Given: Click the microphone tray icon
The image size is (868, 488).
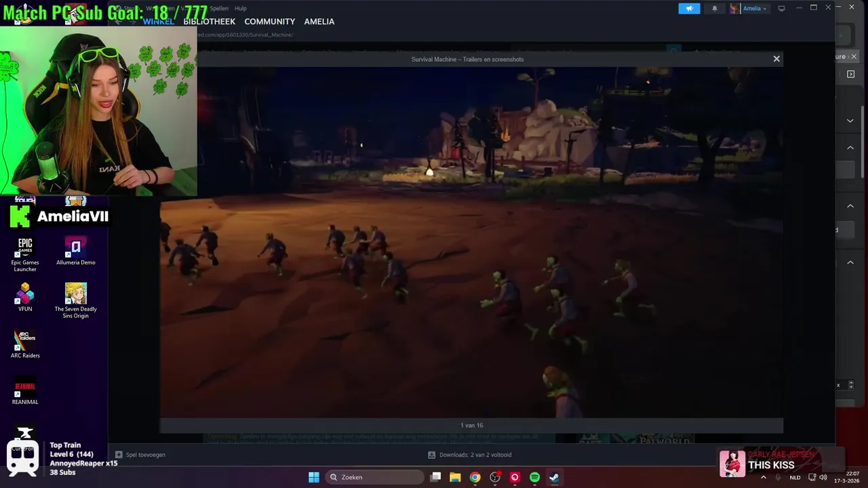Looking at the screenshot, I should [778, 477].
